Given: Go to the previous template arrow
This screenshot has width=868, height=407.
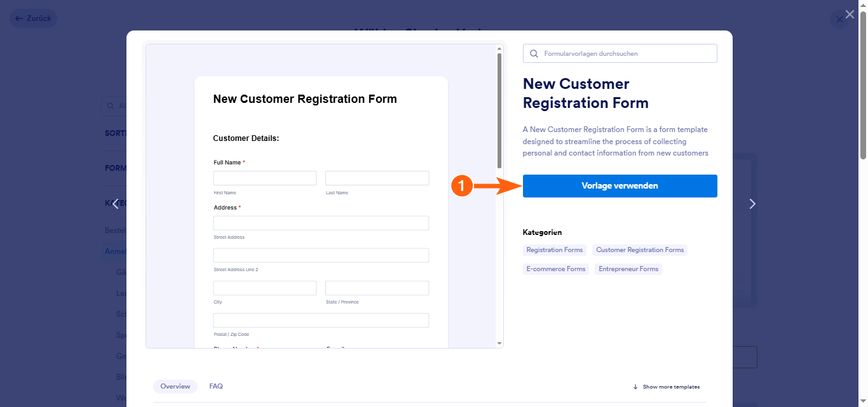Looking at the screenshot, I should (115, 204).
